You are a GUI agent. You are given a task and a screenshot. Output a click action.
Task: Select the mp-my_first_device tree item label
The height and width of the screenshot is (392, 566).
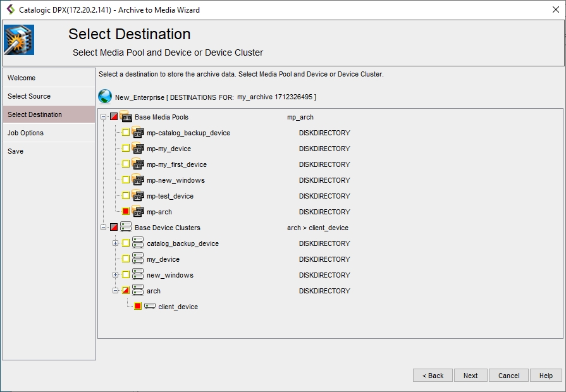(176, 164)
